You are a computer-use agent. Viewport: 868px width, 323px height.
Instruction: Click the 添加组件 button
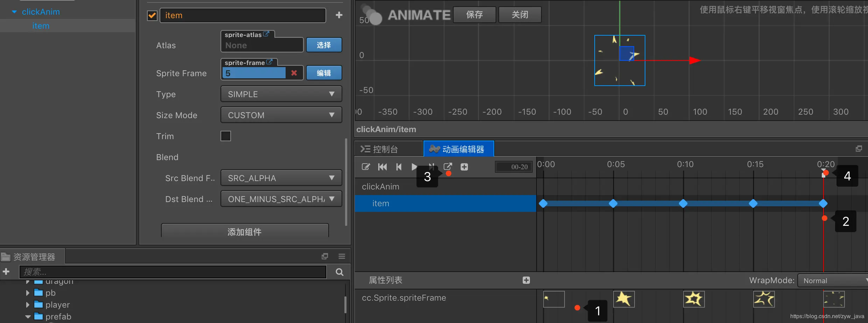[x=245, y=231]
